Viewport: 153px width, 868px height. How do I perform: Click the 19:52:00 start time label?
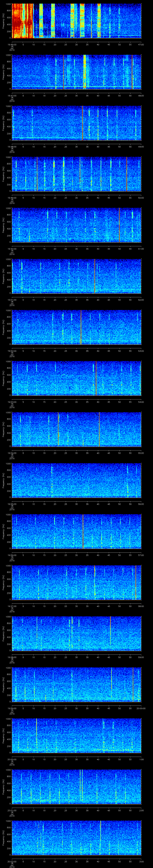click(12, 351)
